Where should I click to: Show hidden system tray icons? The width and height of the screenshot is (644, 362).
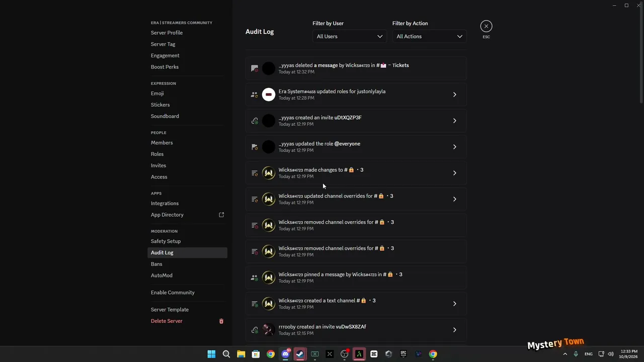(x=565, y=354)
